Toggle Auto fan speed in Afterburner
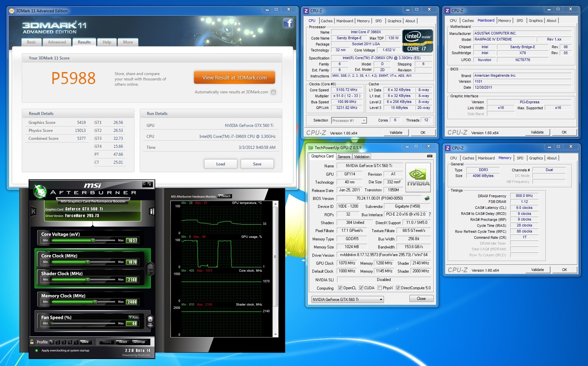Image resolution: width=588 pixels, height=366 pixels. pos(134,317)
